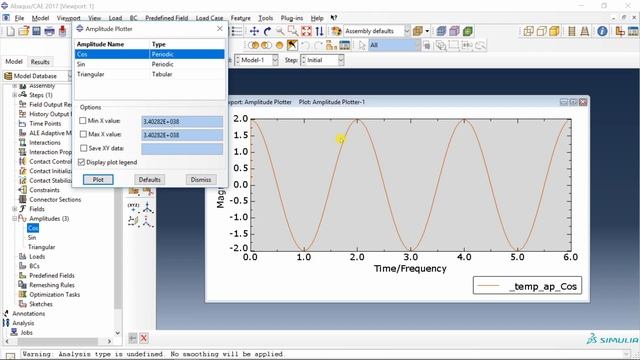Click the blue shaded render style cube
Screen dimensions: 640x360
(441, 31)
